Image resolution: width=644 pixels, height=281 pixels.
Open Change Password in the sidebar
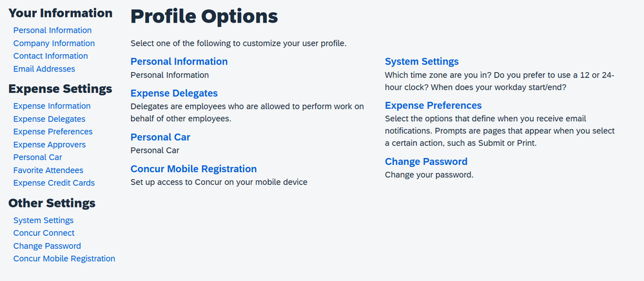pyautogui.click(x=47, y=246)
